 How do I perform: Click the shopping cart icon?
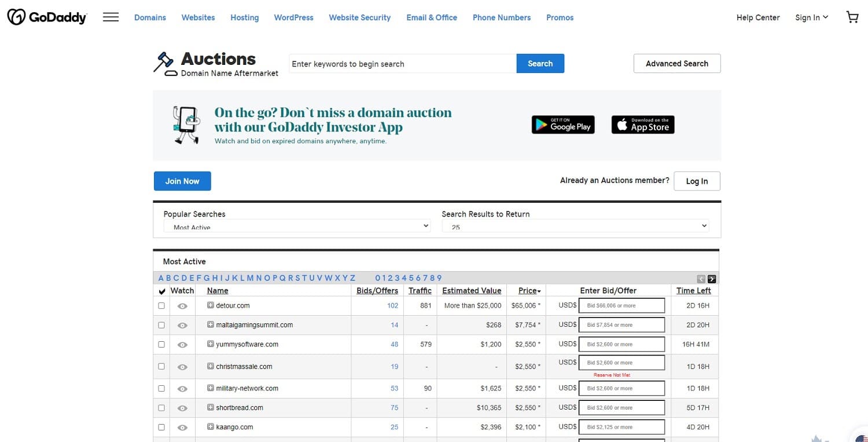pyautogui.click(x=852, y=17)
